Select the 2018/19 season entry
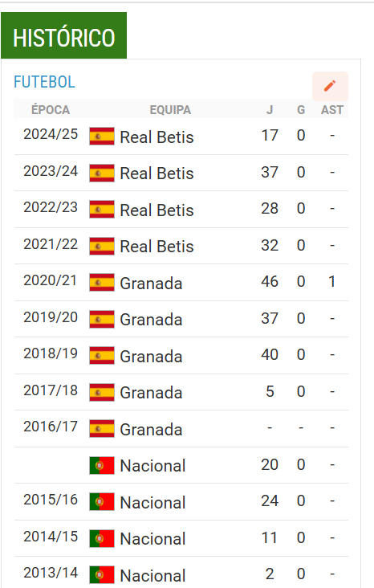374x588 pixels. tap(51, 353)
